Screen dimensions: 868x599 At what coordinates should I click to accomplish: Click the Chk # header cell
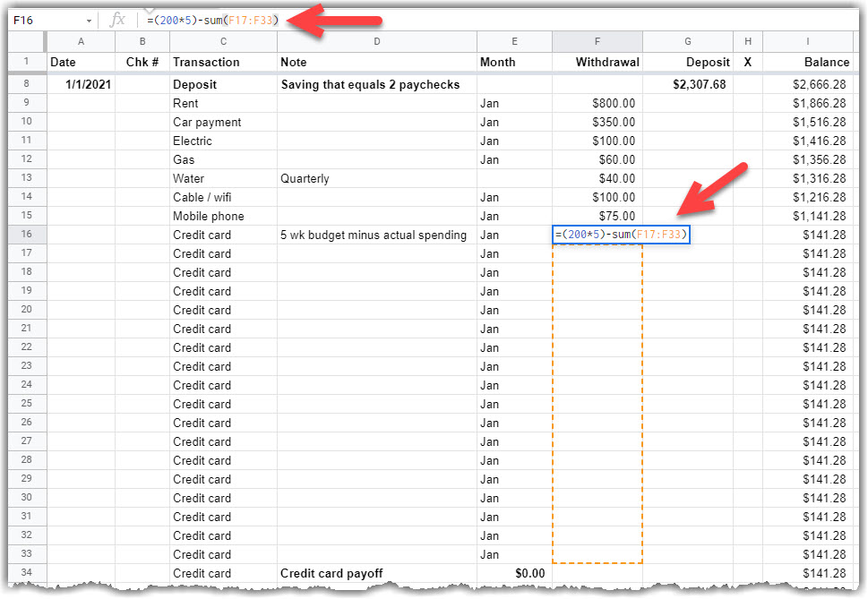tap(142, 62)
